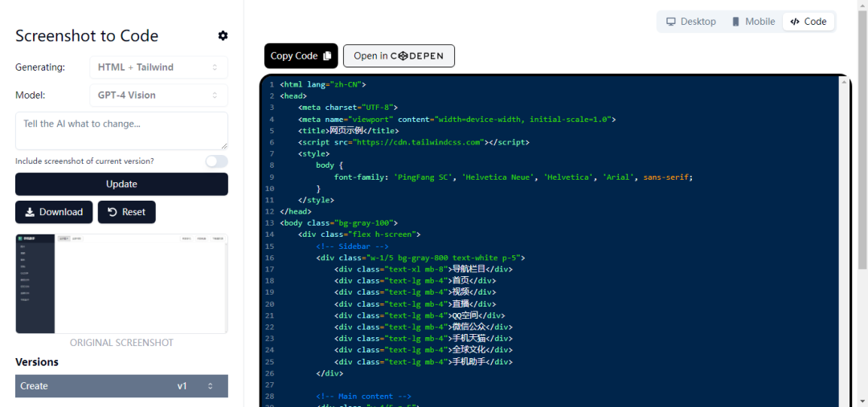Click the closing head tag on line 12
The image size is (868, 407).
tap(296, 212)
